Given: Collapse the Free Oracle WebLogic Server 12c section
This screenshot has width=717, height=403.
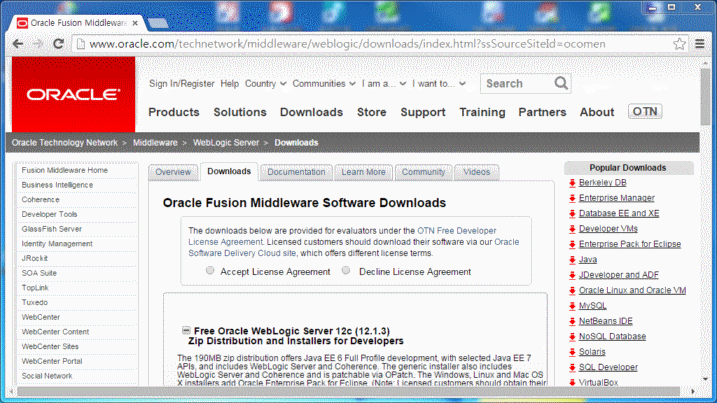Looking at the screenshot, I should pos(186,330).
